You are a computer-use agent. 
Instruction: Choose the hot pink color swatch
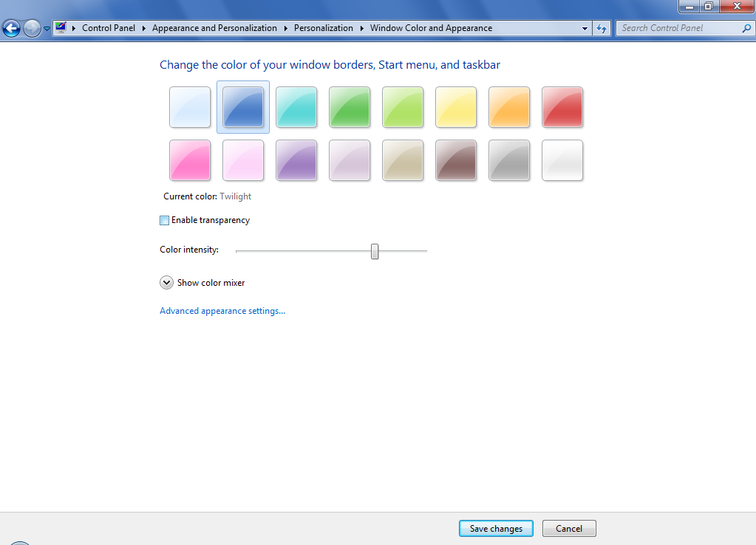[x=190, y=160]
